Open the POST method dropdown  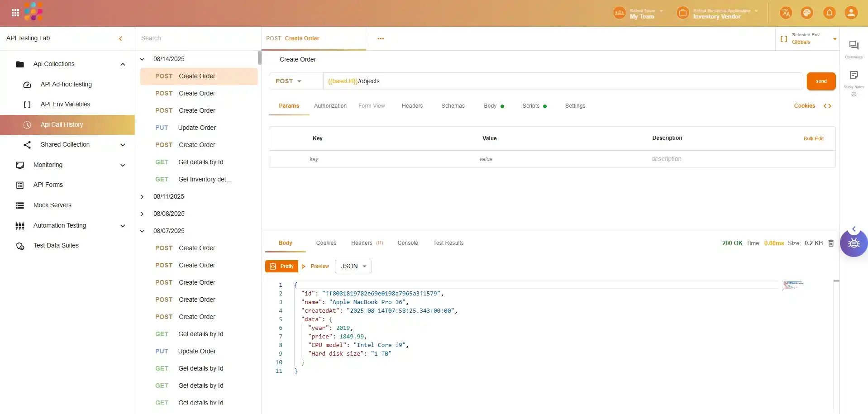click(289, 81)
